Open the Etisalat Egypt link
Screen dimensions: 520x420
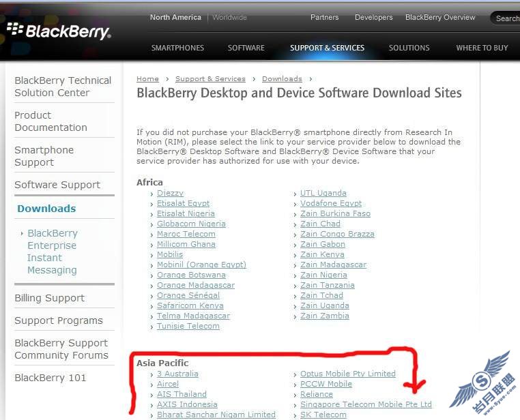(183, 203)
